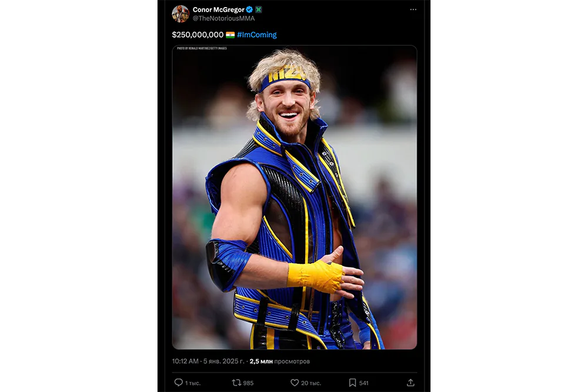This screenshot has height=392, width=588.
Task: Bookmark the tweet with the bookmark icon
Action: (352, 383)
